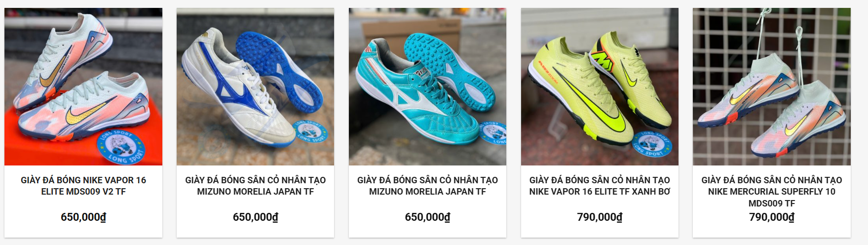The height and width of the screenshot is (245, 868).
Task: Click the 790,000₫ price of the Mercurial Superfly 10
Action: point(772,217)
